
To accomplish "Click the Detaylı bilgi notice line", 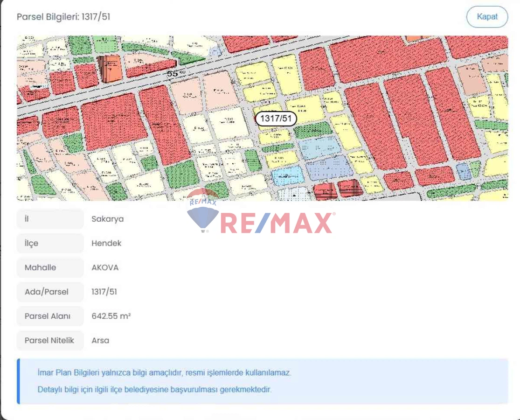I will pos(154,390).
